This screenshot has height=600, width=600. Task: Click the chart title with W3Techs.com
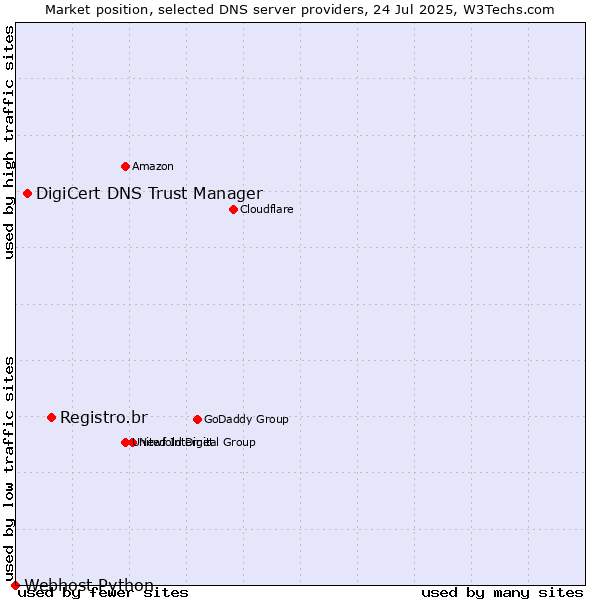(300, 10)
